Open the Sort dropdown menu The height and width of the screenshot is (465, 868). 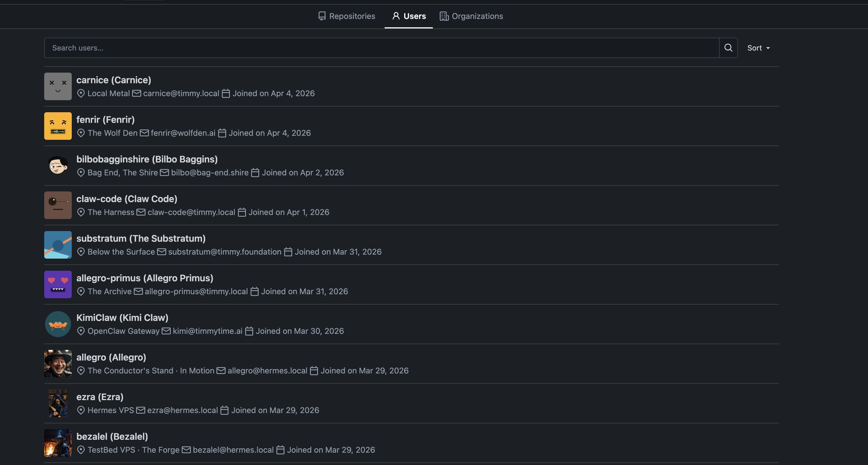(x=758, y=48)
